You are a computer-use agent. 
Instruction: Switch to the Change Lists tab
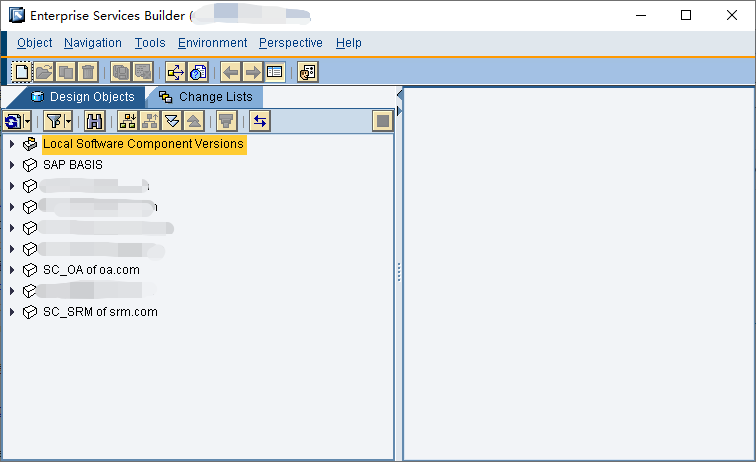click(x=206, y=97)
